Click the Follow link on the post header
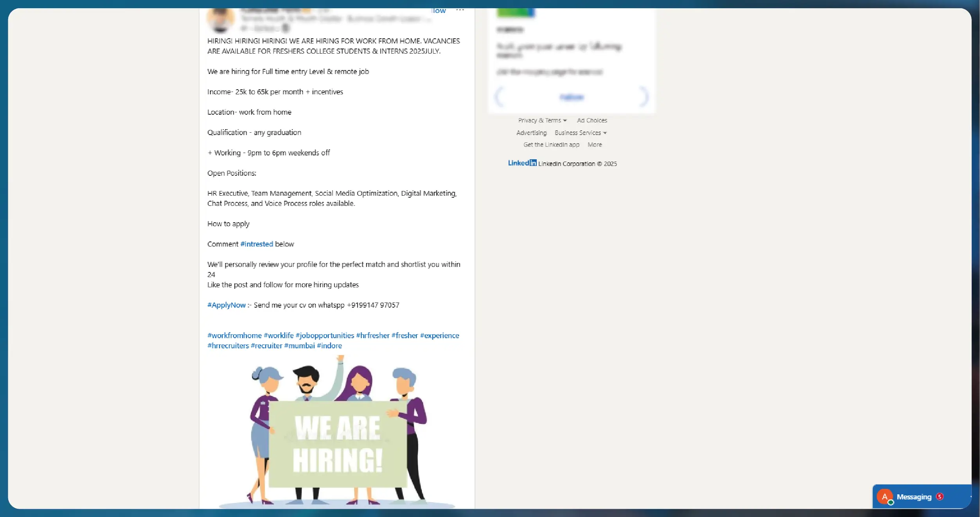980x517 pixels. [x=438, y=11]
